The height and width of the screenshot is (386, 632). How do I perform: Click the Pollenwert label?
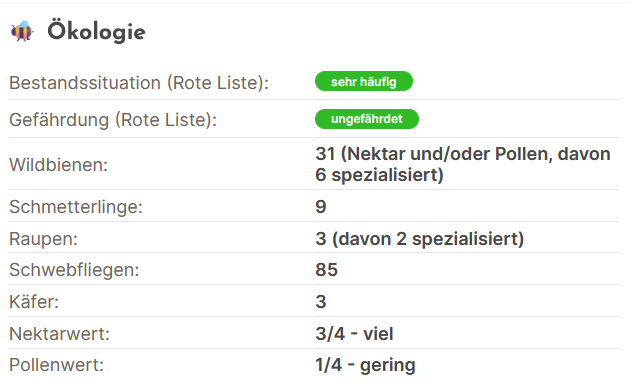click(57, 365)
